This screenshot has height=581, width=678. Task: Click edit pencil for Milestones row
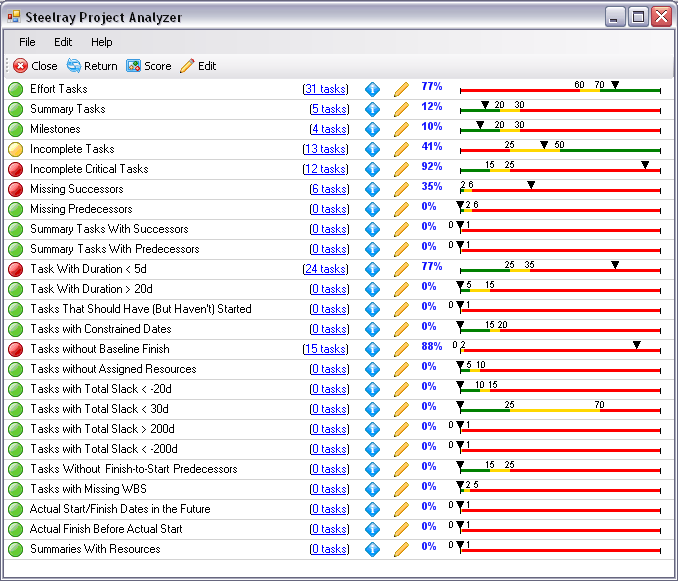[401, 129]
